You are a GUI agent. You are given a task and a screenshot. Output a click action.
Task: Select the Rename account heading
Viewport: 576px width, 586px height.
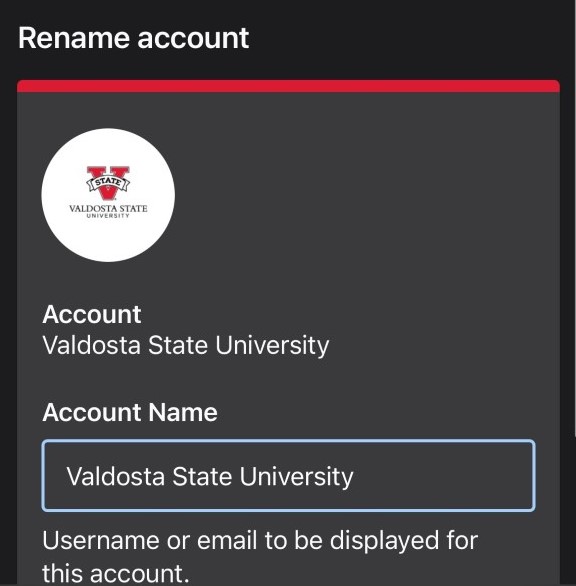133,38
